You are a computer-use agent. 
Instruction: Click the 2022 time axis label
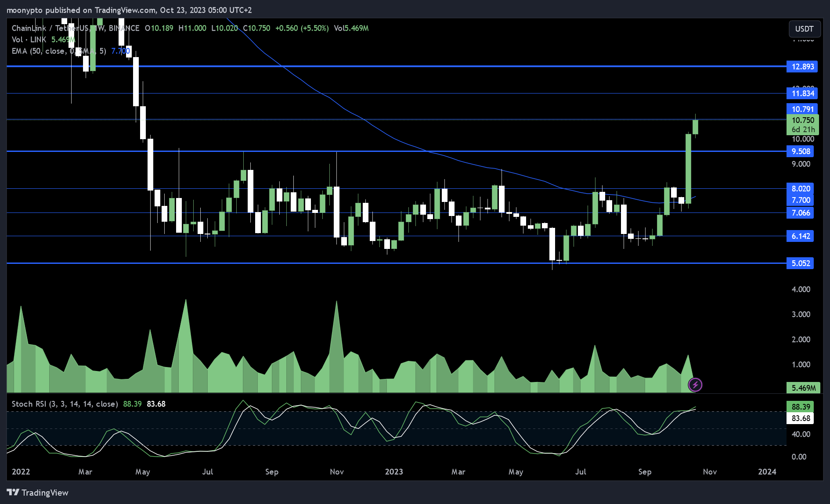tap(21, 472)
